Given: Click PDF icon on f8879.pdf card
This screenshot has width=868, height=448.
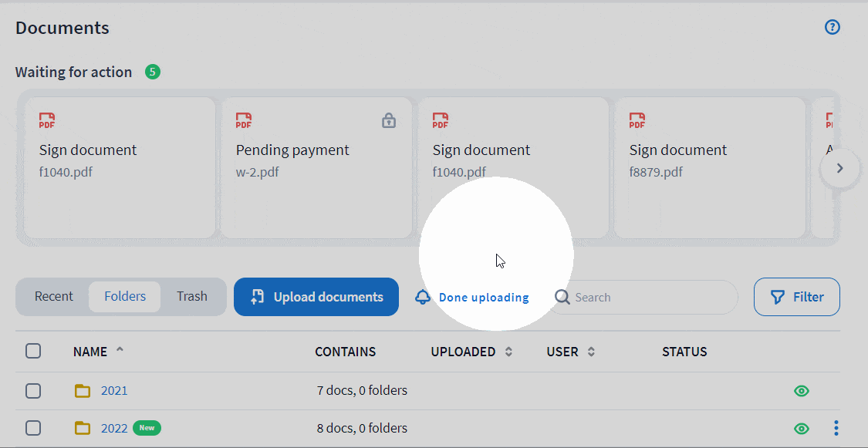Looking at the screenshot, I should [x=637, y=120].
